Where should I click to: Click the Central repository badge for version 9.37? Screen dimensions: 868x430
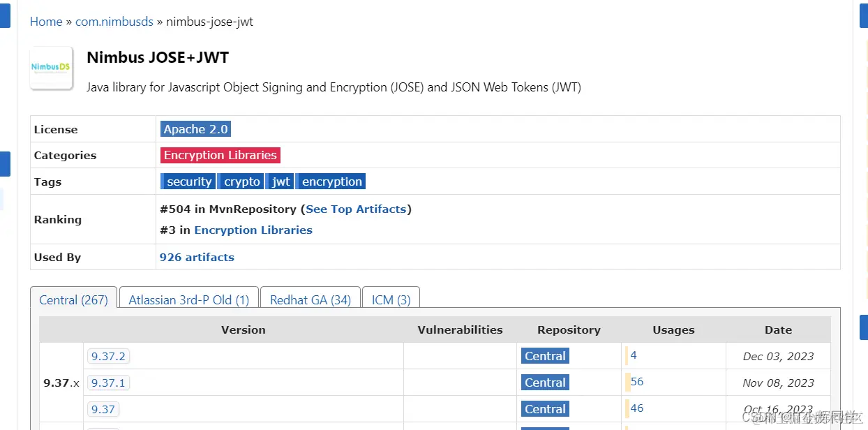pyautogui.click(x=544, y=408)
